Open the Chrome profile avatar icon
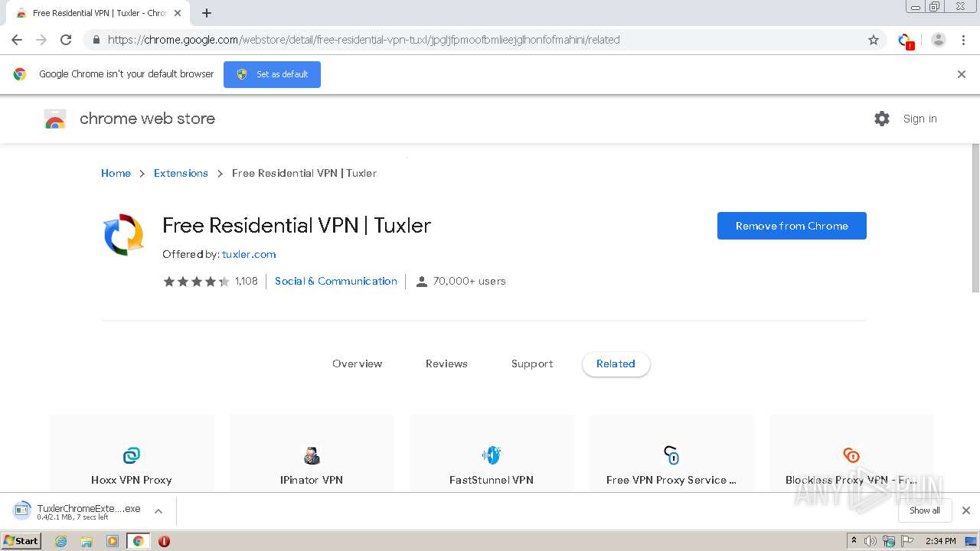Image resolution: width=980 pixels, height=551 pixels. (x=939, y=40)
